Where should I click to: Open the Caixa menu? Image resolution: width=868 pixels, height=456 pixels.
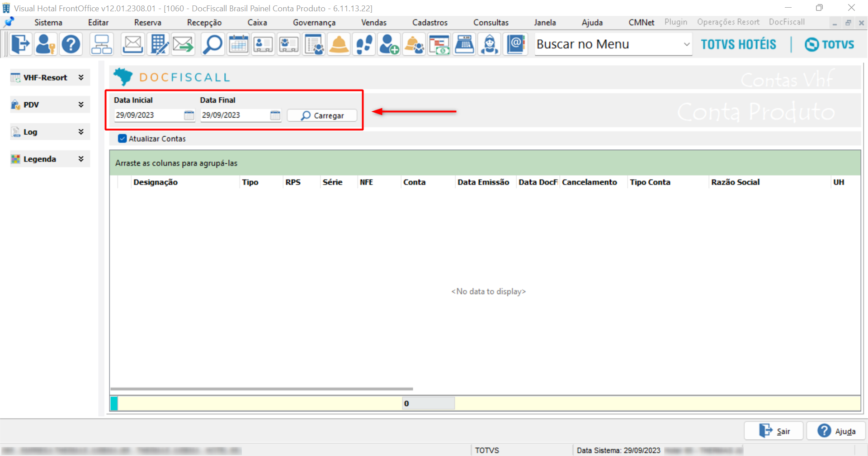257,22
